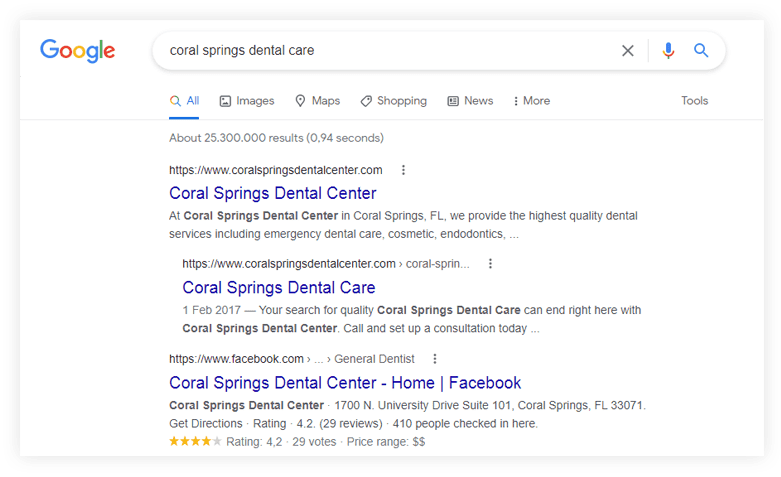The image size is (781, 477).
Task: Start voice search with microphone icon
Action: click(668, 51)
